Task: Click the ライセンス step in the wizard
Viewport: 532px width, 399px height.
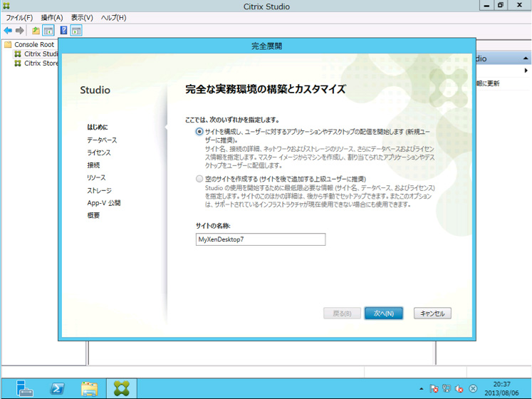Action: [x=99, y=152]
